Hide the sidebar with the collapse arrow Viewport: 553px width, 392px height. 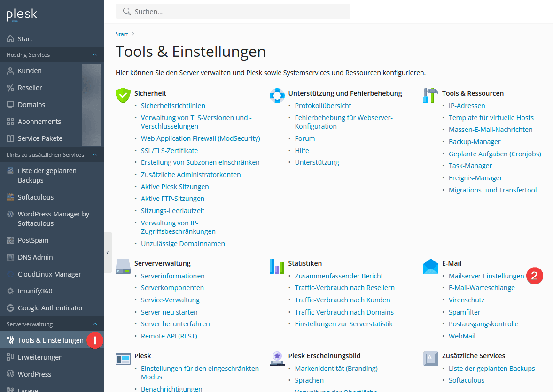coord(108,253)
